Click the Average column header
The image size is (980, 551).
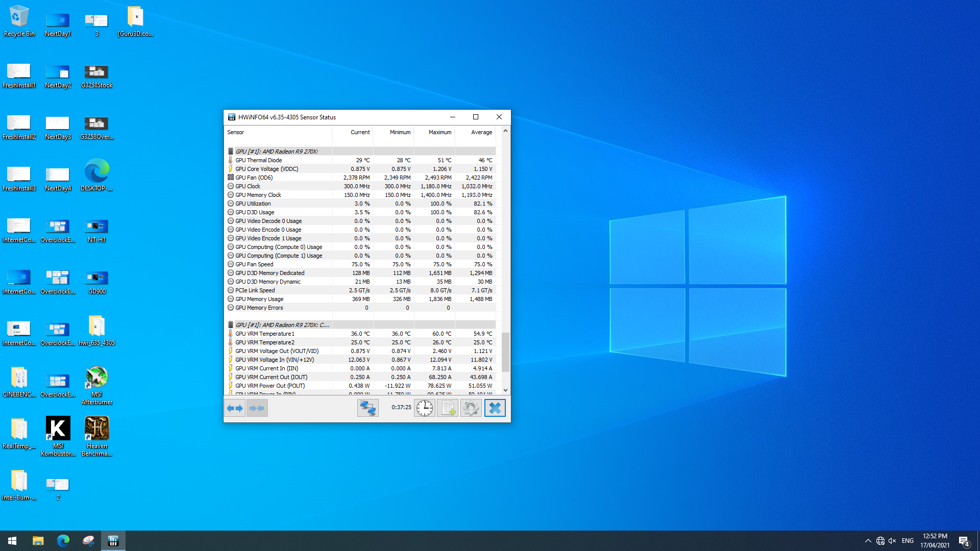point(475,132)
